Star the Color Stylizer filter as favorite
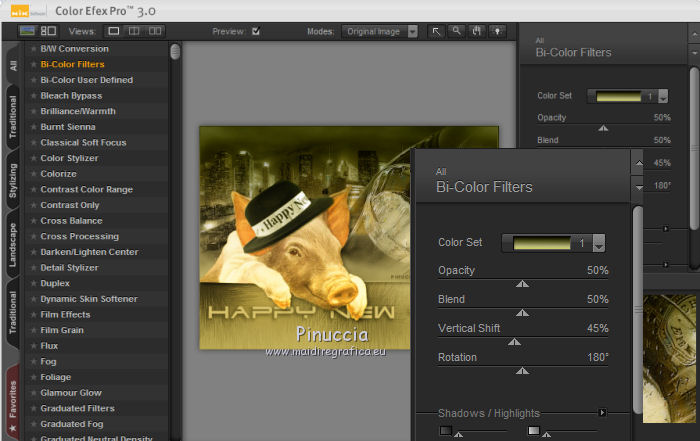Screen dimensions: 700x441 33,158
